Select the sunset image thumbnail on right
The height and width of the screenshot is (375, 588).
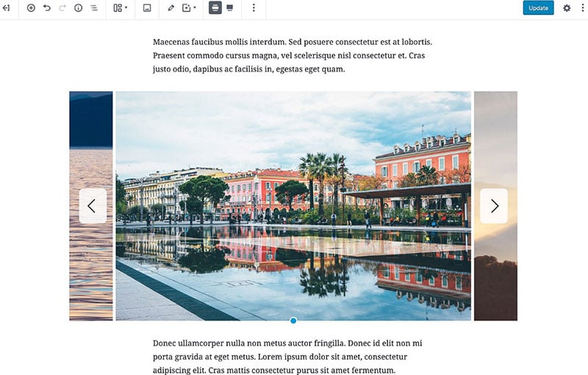pos(495,206)
